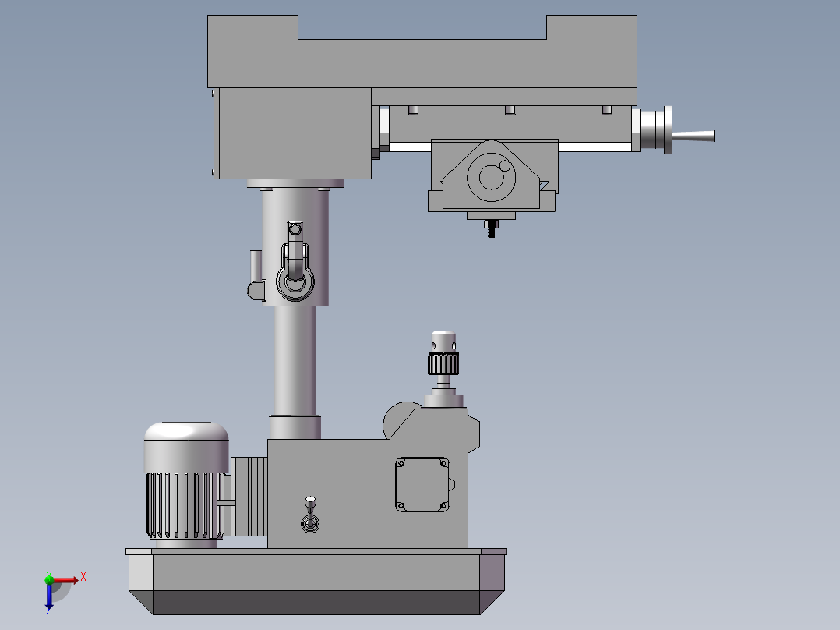This screenshot has width=840, height=630.
Task: Select the tapered crank handle on the arm
Action: point(693,136)
